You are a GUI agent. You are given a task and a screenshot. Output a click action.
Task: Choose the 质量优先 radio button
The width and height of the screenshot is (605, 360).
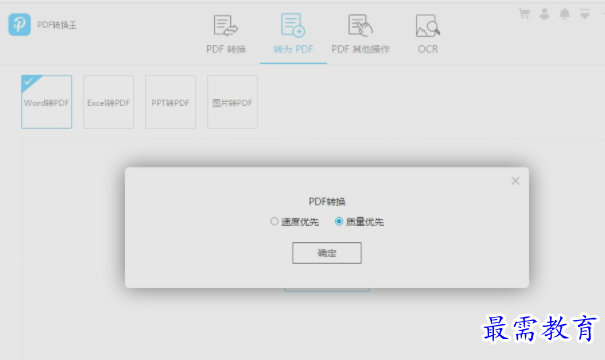click(339, 221)
